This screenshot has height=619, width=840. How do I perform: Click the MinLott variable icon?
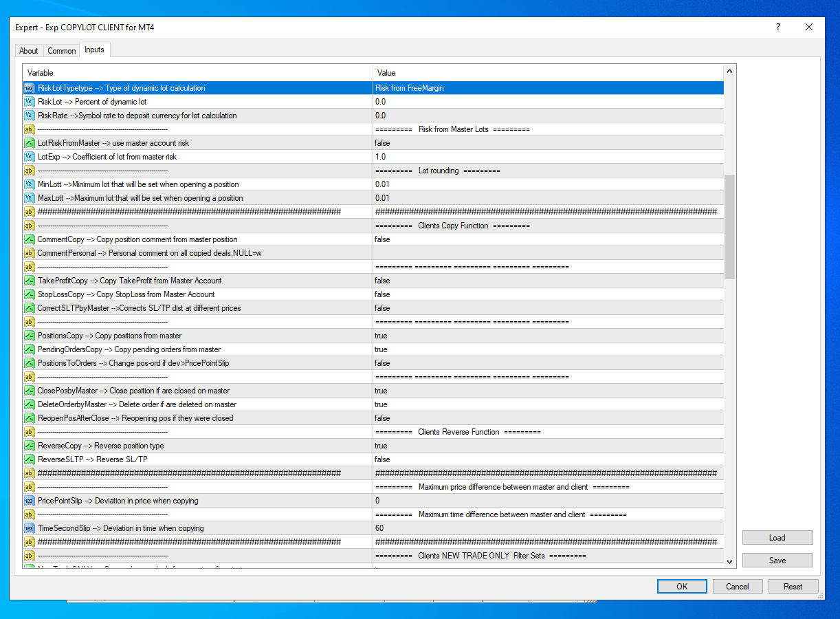(x=29, y=184)
